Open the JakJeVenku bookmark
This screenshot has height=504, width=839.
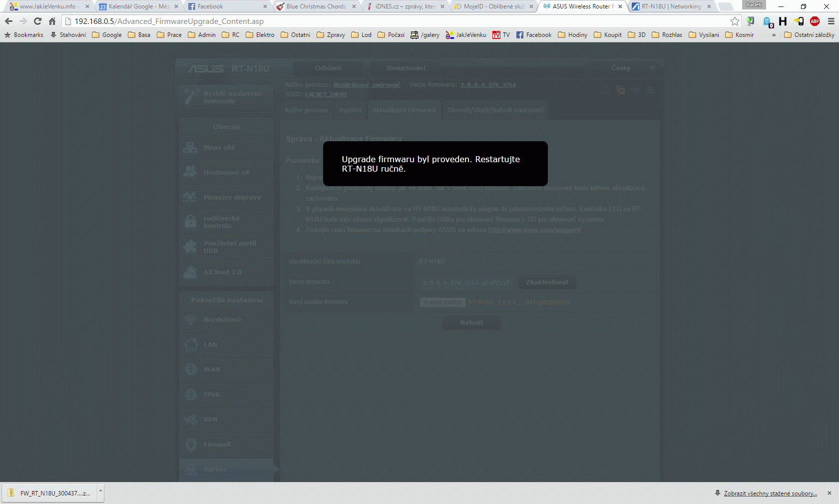(x=466, y=35)
